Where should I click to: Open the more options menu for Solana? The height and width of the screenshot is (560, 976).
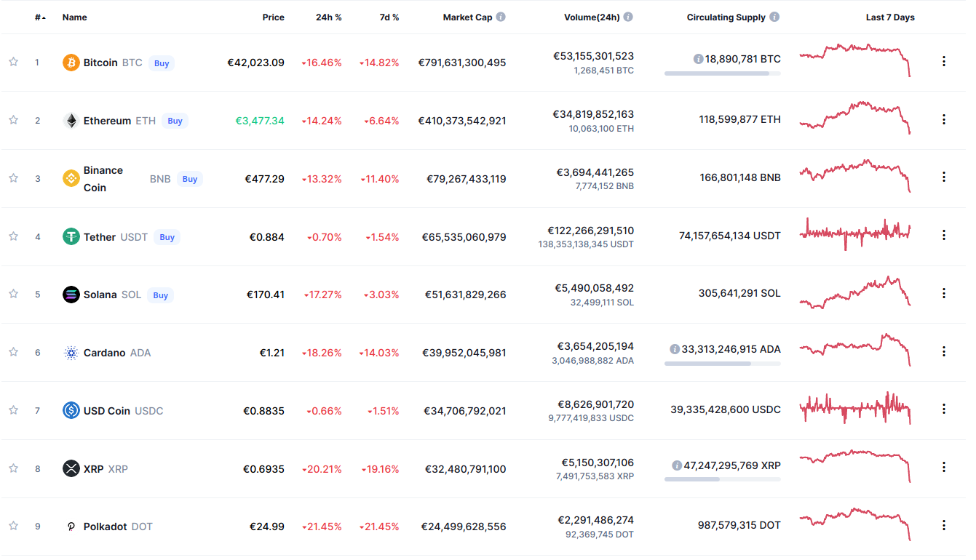click(944, 293)
